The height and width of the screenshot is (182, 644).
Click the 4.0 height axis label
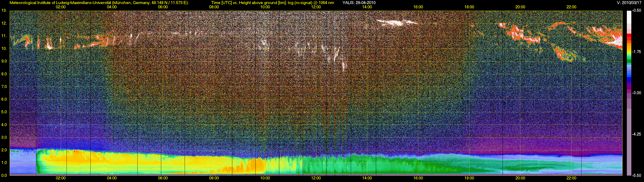[x=4, y=125]
